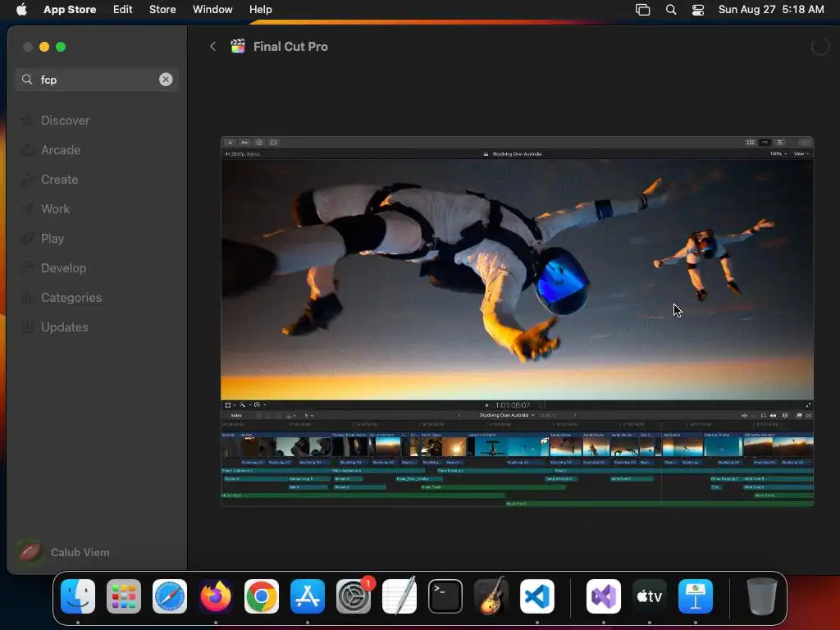840x630 pixels.
Task: Open Visual Studio Code from the Dock
Action: point(537,596)
